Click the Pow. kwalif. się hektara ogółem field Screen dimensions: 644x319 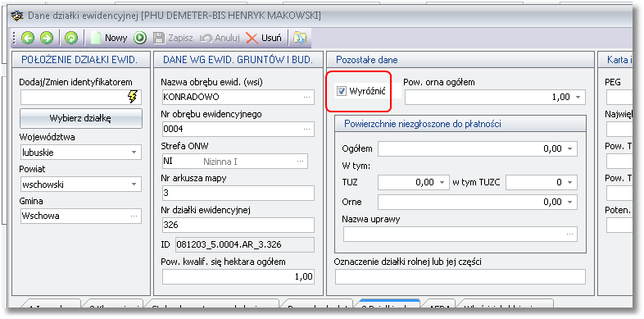click(x=238, y=276)
